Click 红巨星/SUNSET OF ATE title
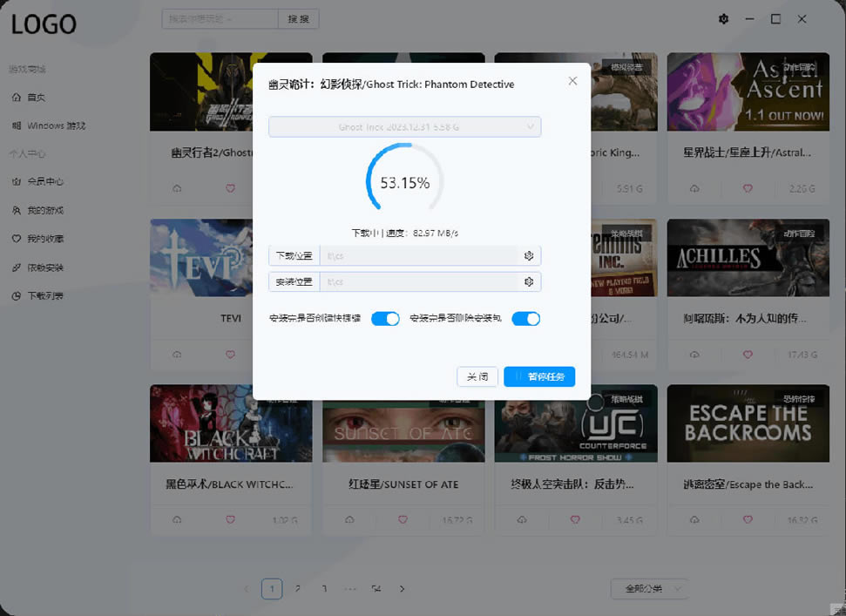 coord(403,484)
